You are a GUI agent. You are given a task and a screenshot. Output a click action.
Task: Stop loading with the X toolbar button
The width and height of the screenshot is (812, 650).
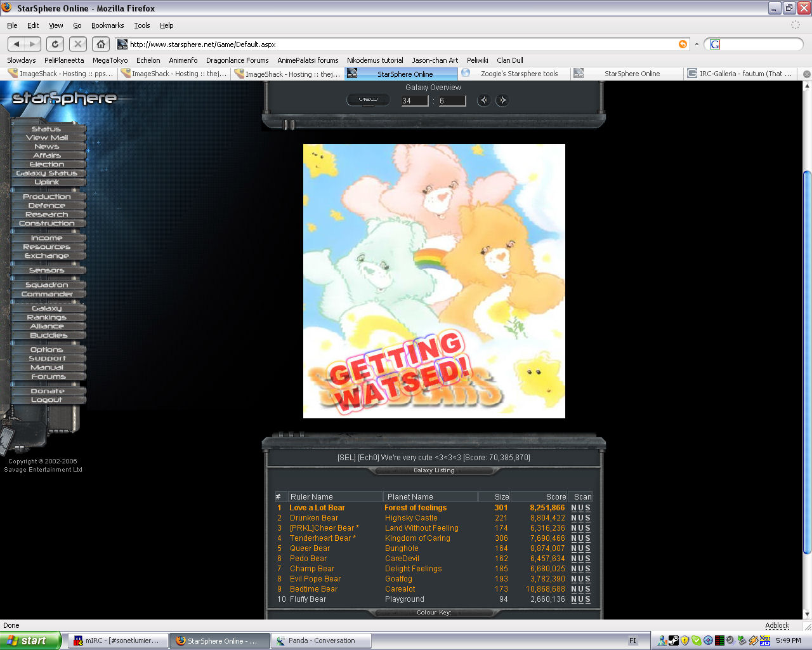click(x=78, y=44)
